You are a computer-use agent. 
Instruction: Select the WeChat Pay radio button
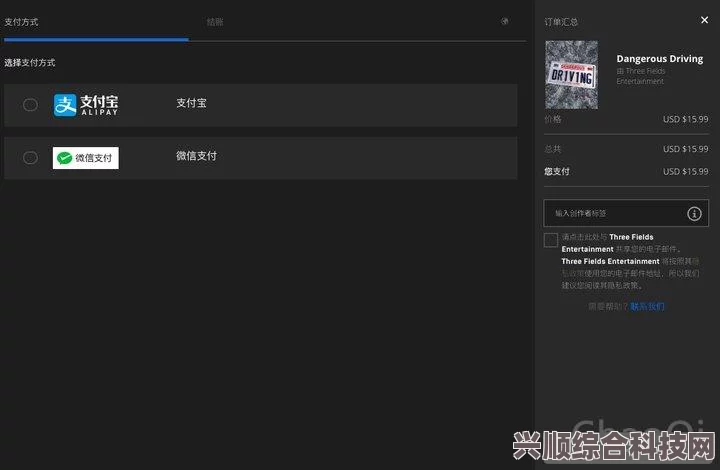pyautogui.click(x=30, y=158)
